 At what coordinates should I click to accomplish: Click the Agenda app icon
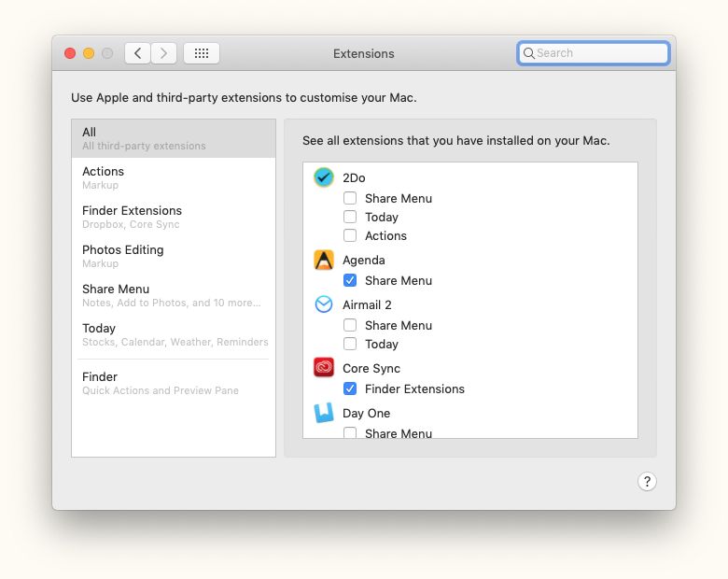coord(324,260)
